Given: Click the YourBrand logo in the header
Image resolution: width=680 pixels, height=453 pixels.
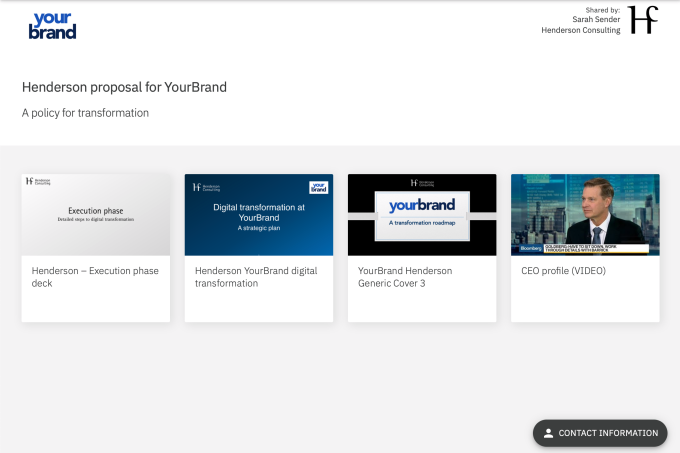Looking at the screenshot, I should [53, 25].
